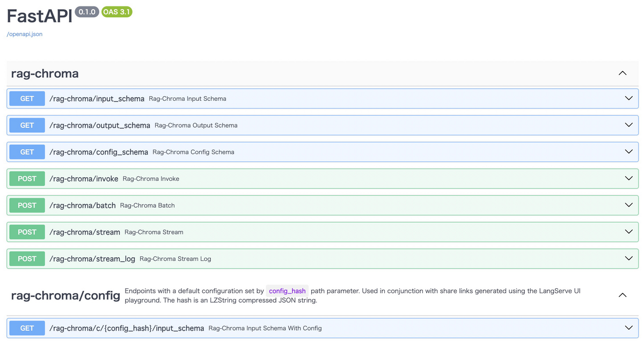Viewport: 644px width, 343px height.
Task: Click the /rag-chroma/batch path text
Action: click(83, 205)
